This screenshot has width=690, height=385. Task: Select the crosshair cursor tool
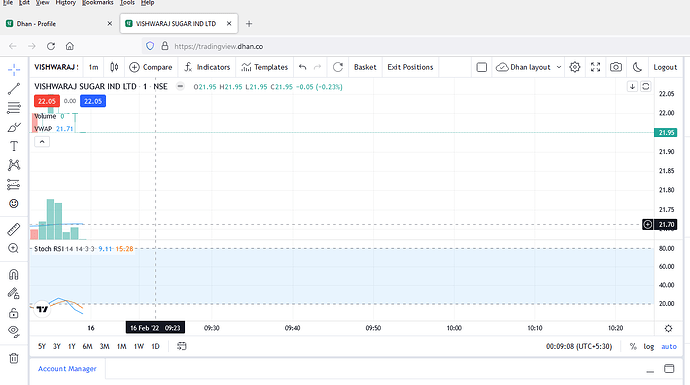[x=14, y=70]
